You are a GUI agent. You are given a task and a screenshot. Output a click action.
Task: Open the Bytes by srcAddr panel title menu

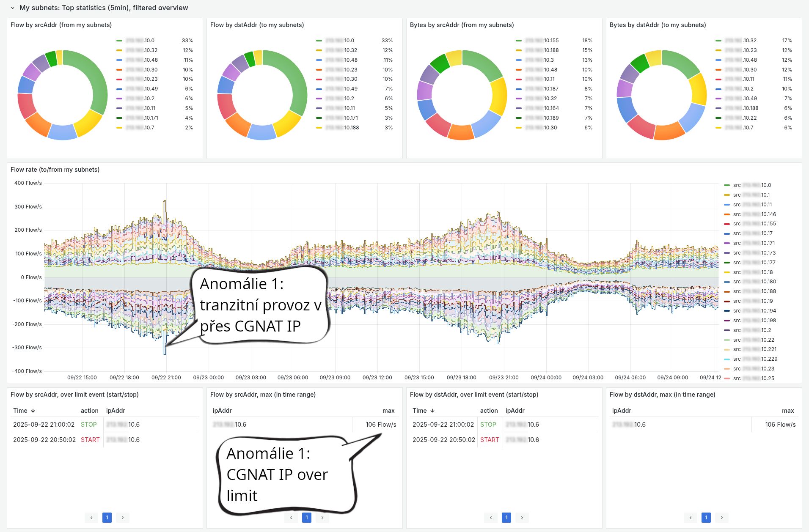[462, 25]
